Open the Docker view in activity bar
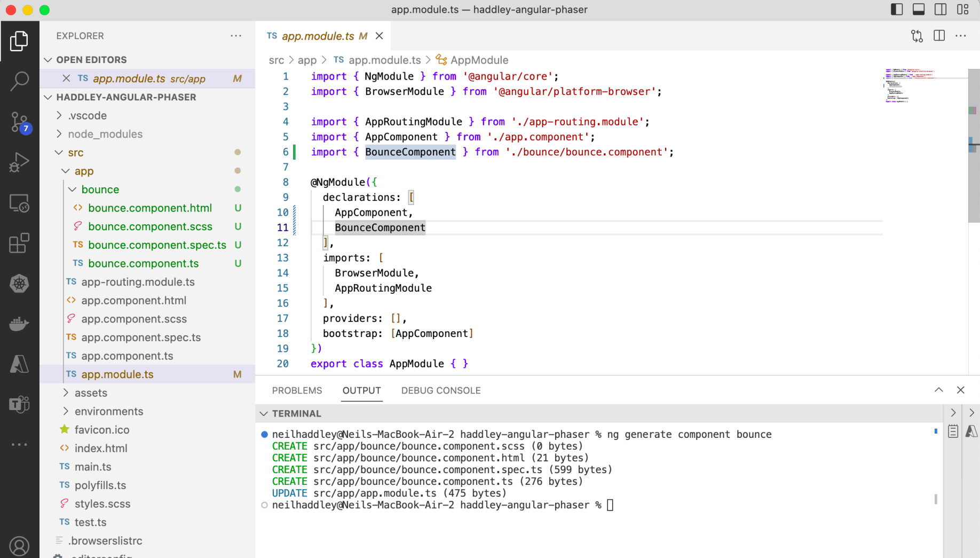980x558 pixels. 19,324
